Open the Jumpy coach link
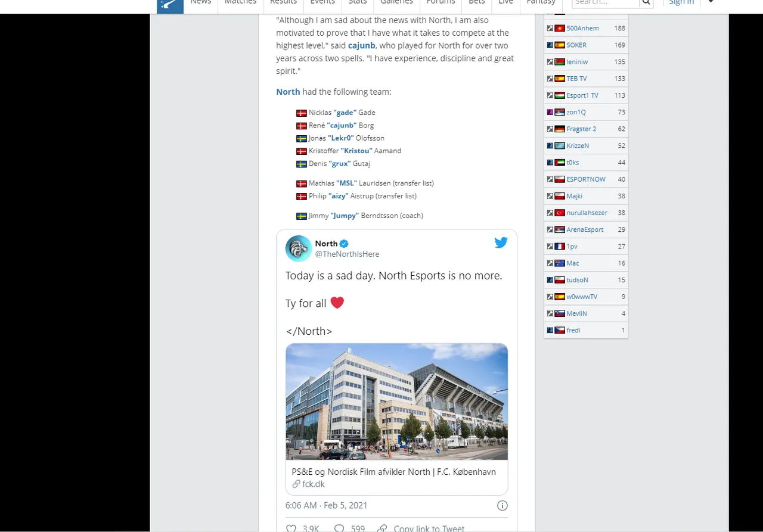 [345, 216]
